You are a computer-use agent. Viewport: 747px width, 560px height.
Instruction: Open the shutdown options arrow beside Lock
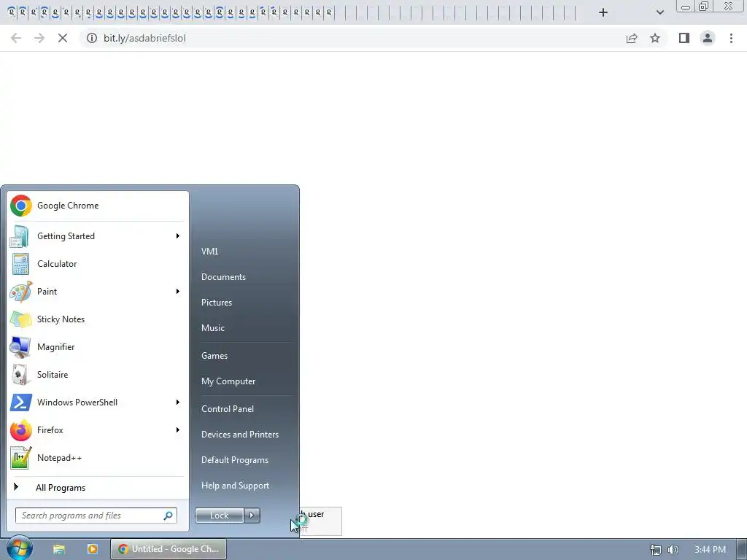click(x=252, y=516)
